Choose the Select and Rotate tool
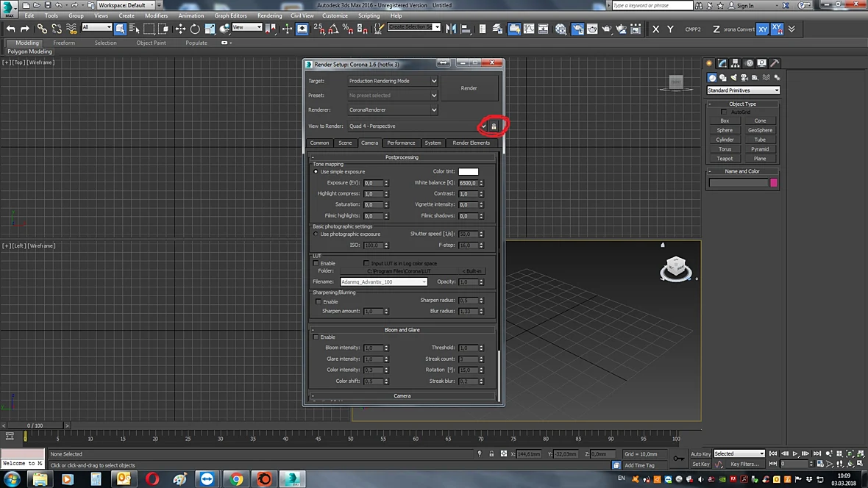The height and width of the screenshot is (488, 868). click(195, 29)
